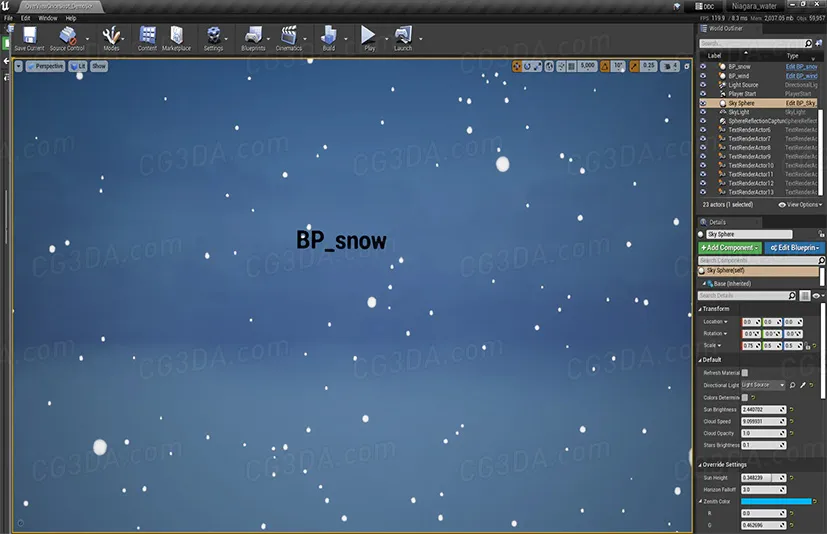Select the scale gizmo mode icon

pyautogui.click(x=537, y=66)
